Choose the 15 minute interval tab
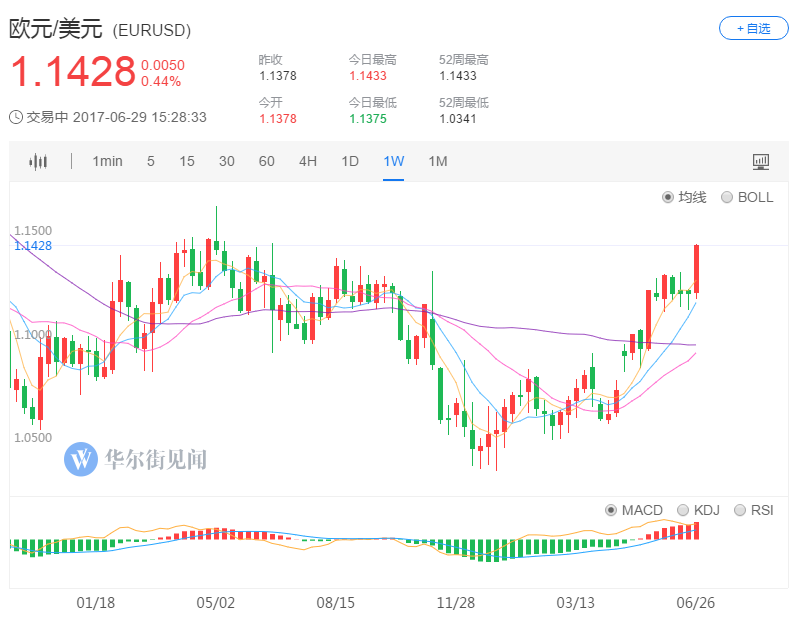This screenshot has width=796, height=629. (x=187, y=162)
